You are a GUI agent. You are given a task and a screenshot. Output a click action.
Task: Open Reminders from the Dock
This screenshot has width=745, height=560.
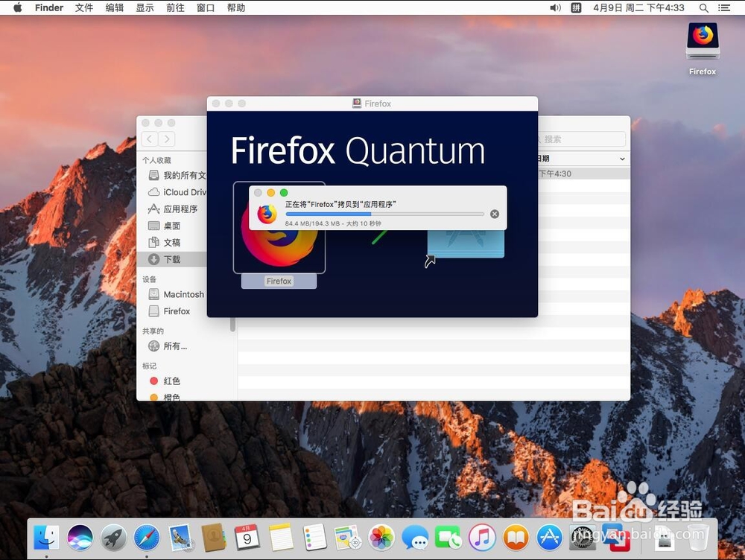point(314,538)
